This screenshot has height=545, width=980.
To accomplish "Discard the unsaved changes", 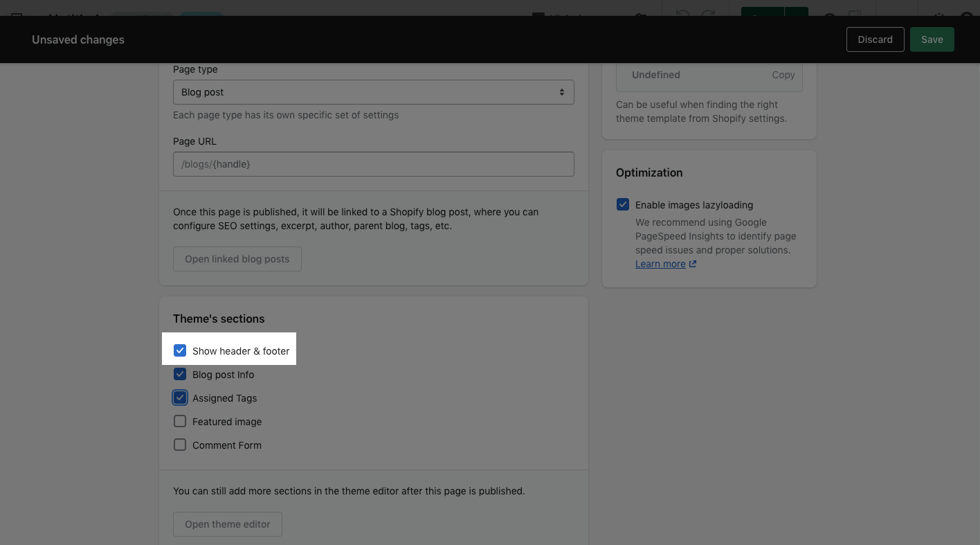I will point(875,39).
